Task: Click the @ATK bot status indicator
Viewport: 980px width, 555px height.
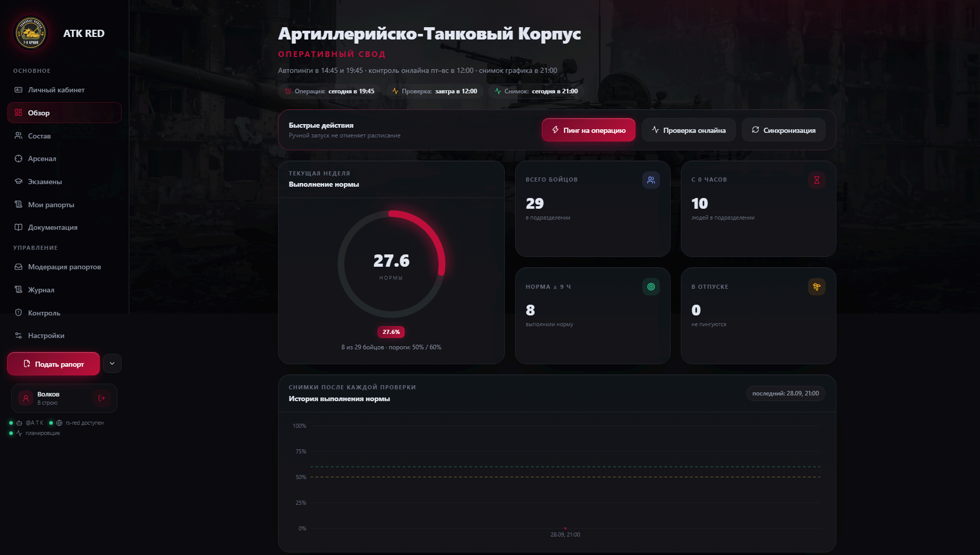Action: 27,423
